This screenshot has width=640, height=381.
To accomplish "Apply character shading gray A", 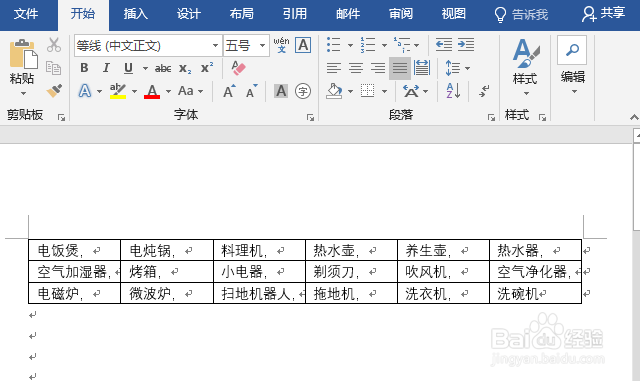I will tap(281, 91).
